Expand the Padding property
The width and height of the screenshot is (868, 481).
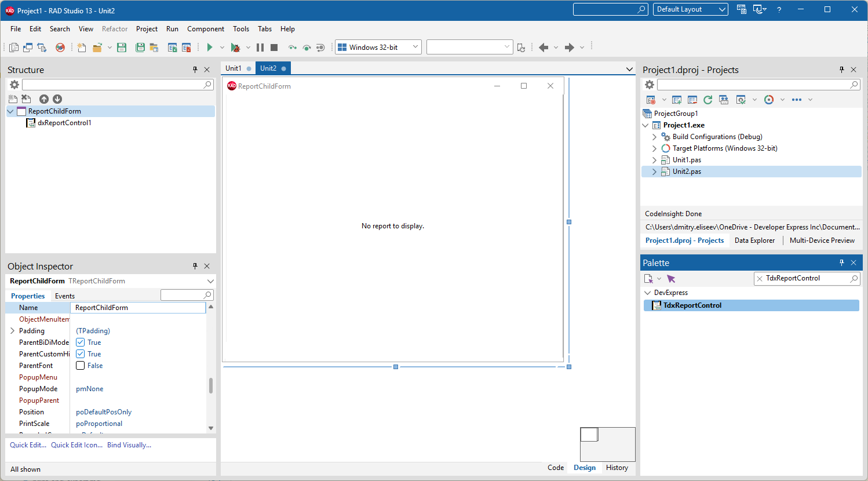click(x=12, y=331)
